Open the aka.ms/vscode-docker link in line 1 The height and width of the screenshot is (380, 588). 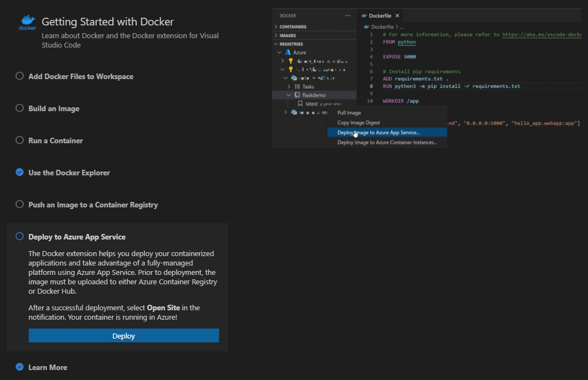tap(542, 34)
